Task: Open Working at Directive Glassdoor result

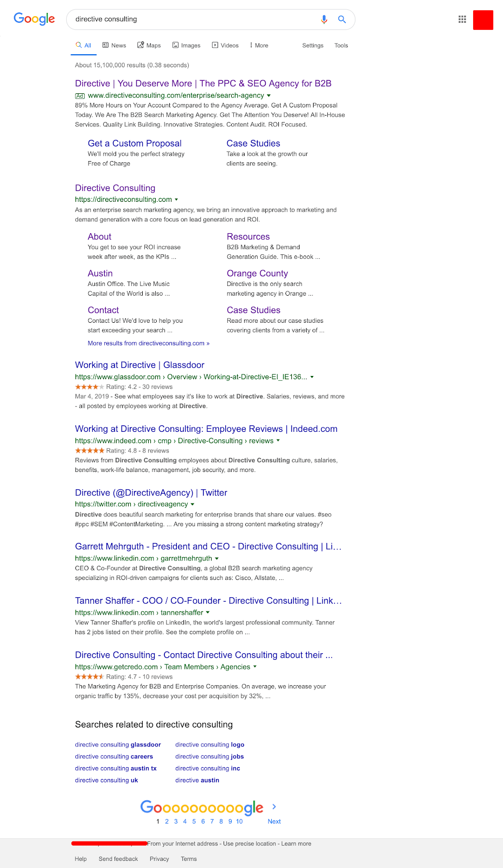Action: (139, 365)
